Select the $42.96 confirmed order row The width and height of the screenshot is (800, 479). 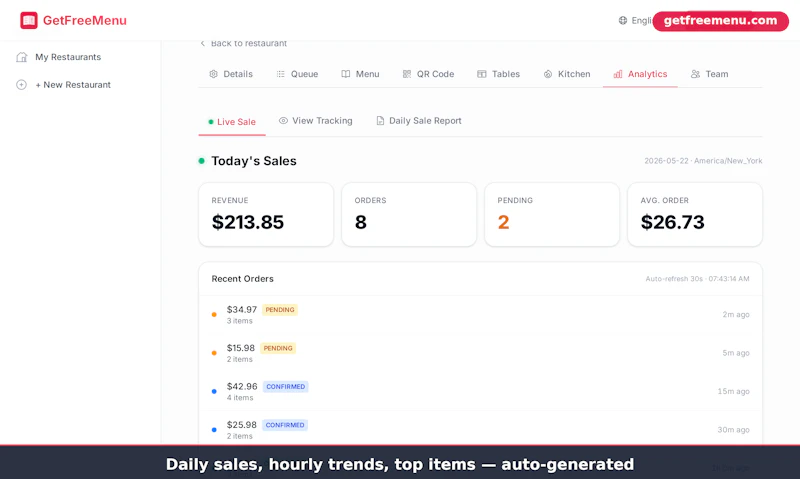(481, 391)
